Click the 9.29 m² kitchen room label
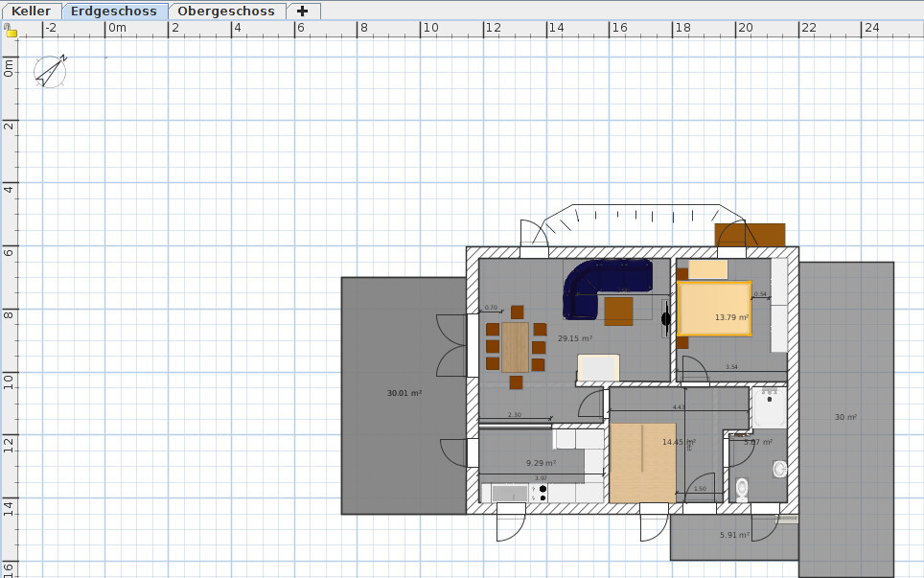 [541, 463]
